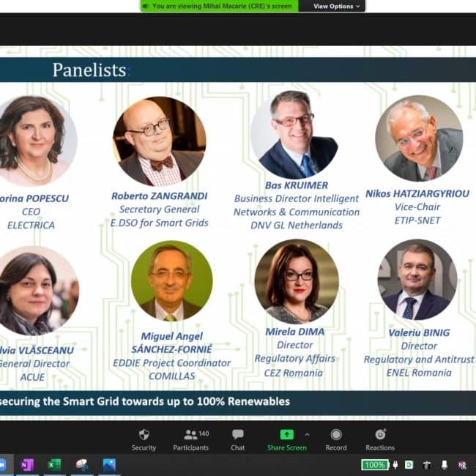Click Miguel Angel Sánchez-Fornié's portrait

(x=172, y=280)
